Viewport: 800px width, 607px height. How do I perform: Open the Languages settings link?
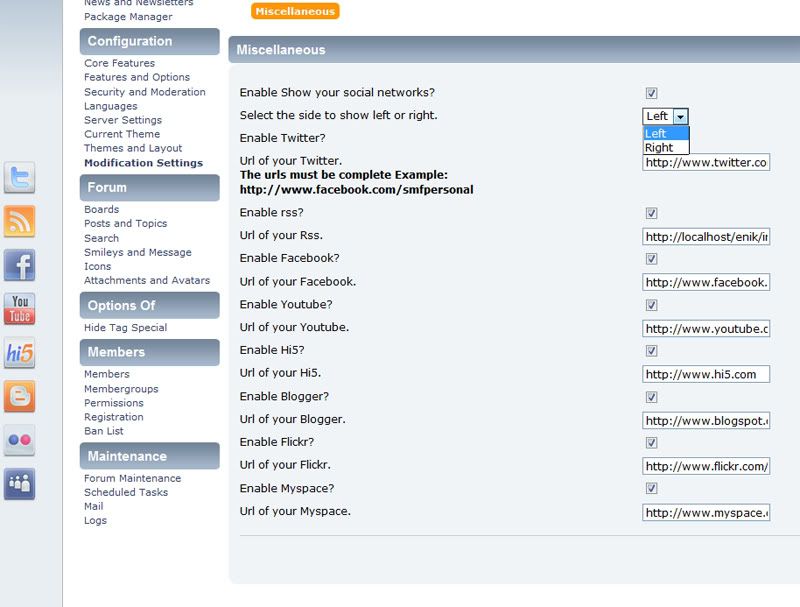click(111, 106)
